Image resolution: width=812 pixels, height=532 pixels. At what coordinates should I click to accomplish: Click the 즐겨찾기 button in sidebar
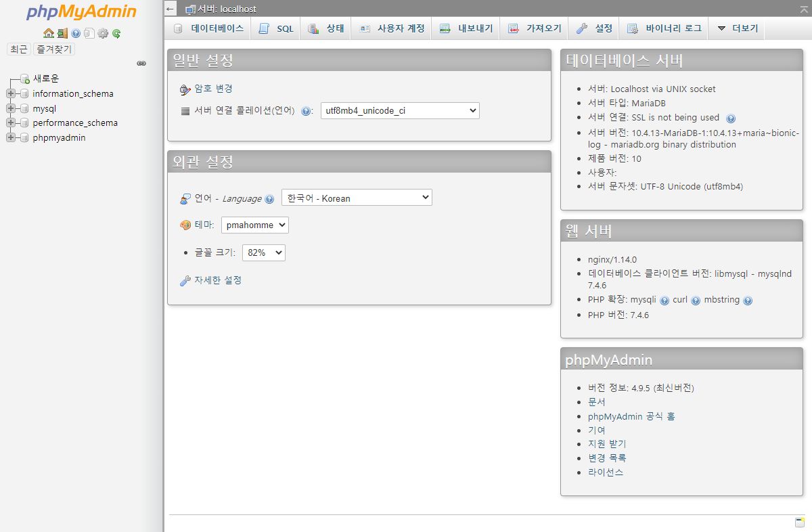[54, 49]
